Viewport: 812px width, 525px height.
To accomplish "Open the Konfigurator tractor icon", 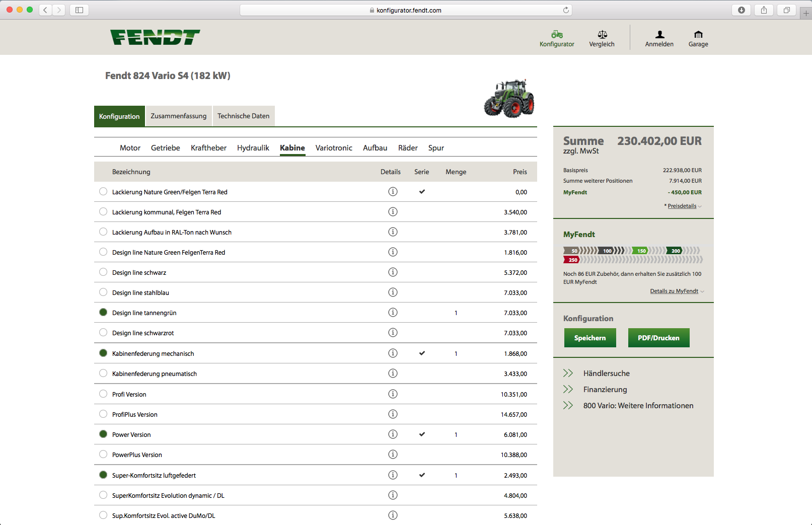I will [x=556, y=35].
